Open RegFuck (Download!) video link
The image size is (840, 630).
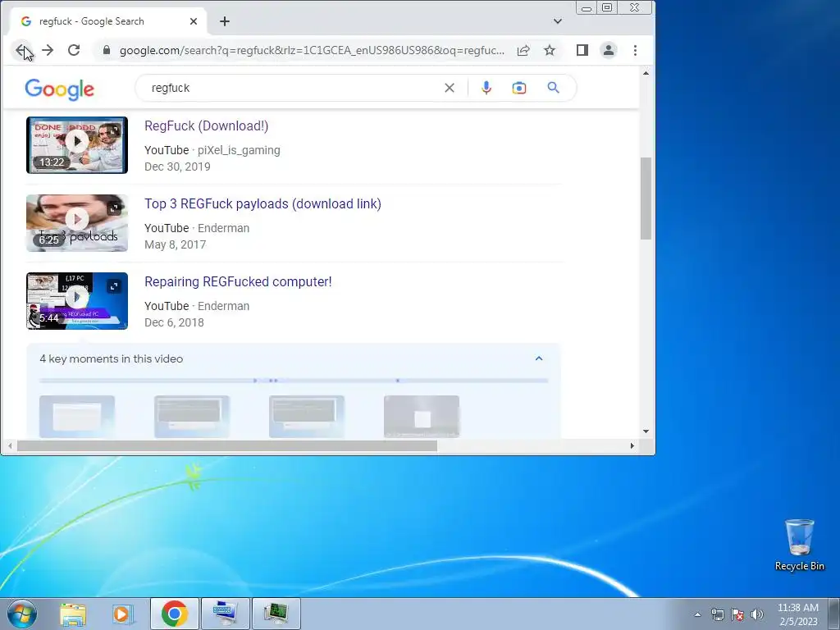pos(206,126)
